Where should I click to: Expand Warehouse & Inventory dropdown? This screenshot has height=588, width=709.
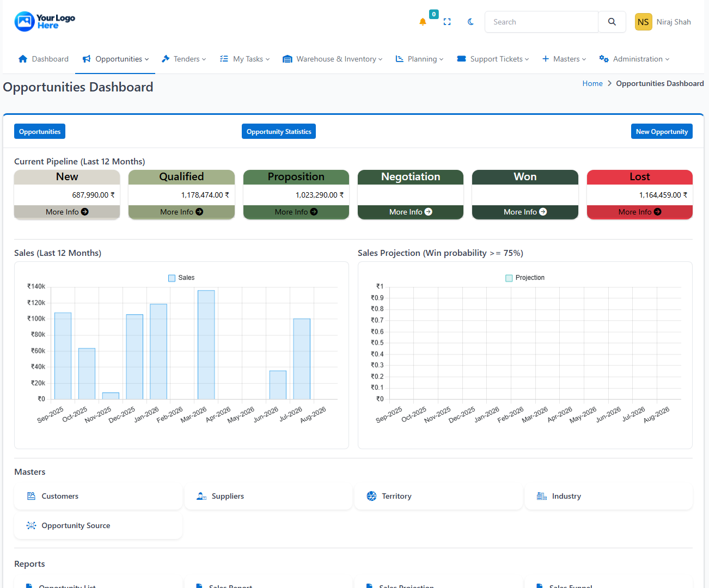pyautogui.click(x=333, y=59)
